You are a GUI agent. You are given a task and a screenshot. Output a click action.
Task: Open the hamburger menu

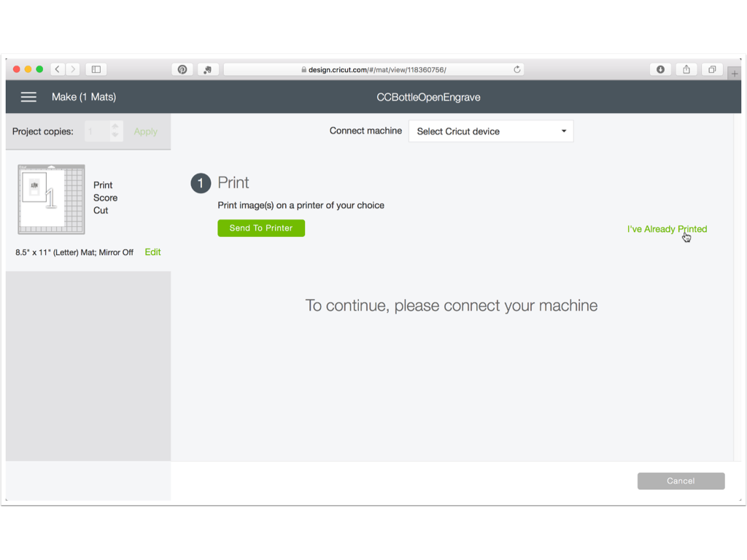pyautogui.click(x=28, y=97)
